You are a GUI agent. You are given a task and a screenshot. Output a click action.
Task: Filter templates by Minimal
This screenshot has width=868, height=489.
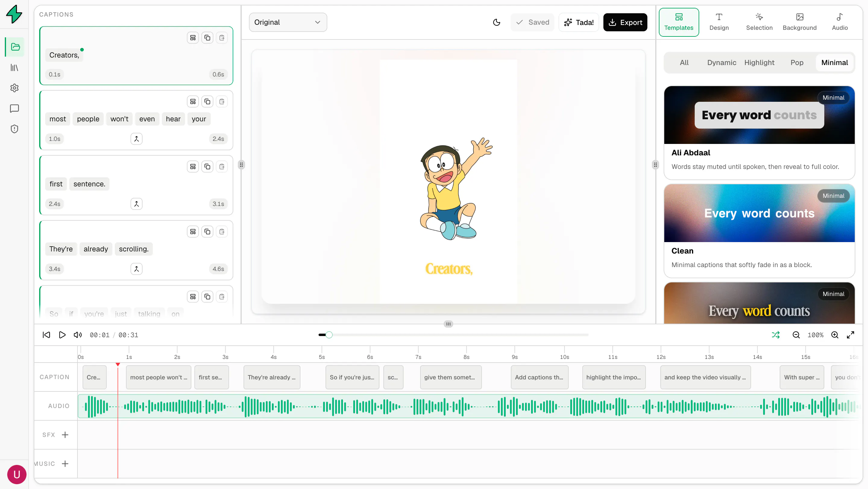[x=835, y=63]
